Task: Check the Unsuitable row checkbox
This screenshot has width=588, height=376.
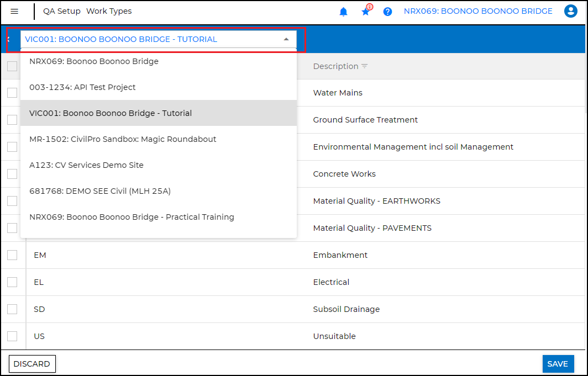Action: point(12,336)
